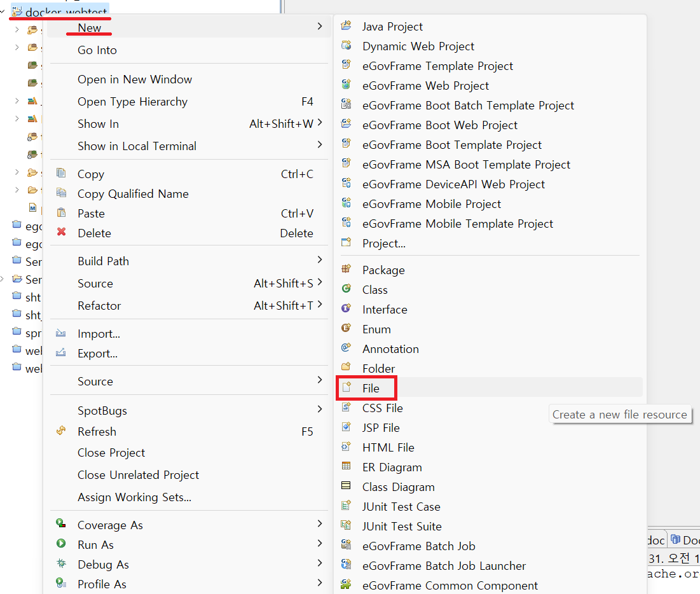Image resolution: width=700 pixels, height=594 pixels.
Task: Click Close Project menu entry
Action: 111,453
